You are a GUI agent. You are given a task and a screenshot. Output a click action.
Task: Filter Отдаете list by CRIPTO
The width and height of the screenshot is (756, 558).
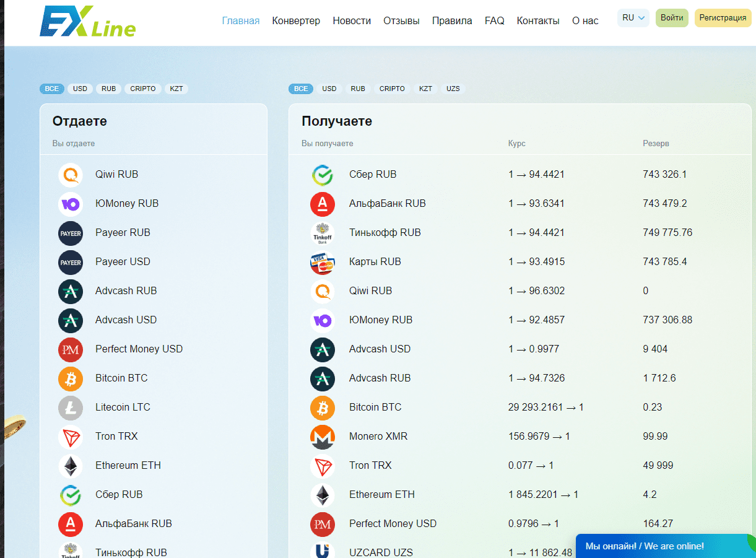(x=143, y=89)
